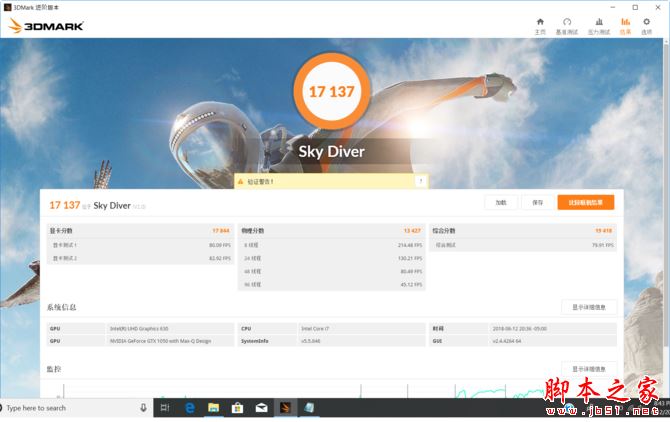Click the Combined score 19 418 value
The image size is (670, 422).
[x=604, y=231]
